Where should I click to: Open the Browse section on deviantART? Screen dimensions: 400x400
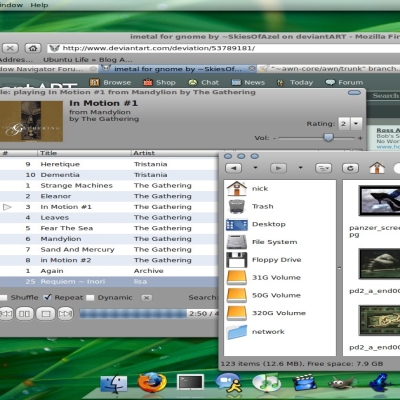click(111, 82)
